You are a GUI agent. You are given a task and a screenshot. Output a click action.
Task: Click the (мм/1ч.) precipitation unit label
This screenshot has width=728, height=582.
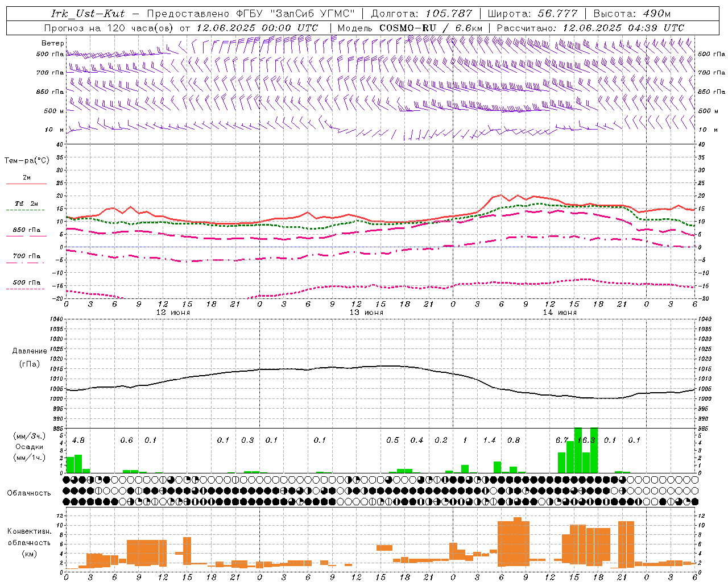[x=29, y=458]
